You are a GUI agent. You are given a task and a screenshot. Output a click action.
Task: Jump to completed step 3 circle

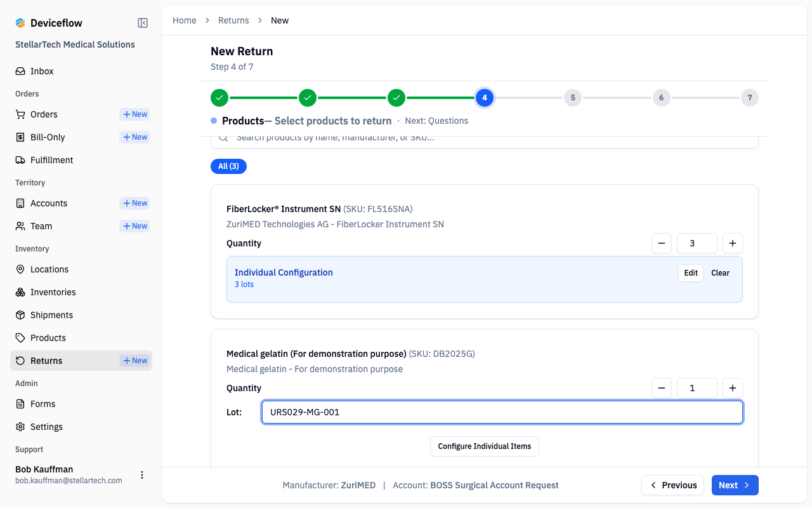coord(396,98)
